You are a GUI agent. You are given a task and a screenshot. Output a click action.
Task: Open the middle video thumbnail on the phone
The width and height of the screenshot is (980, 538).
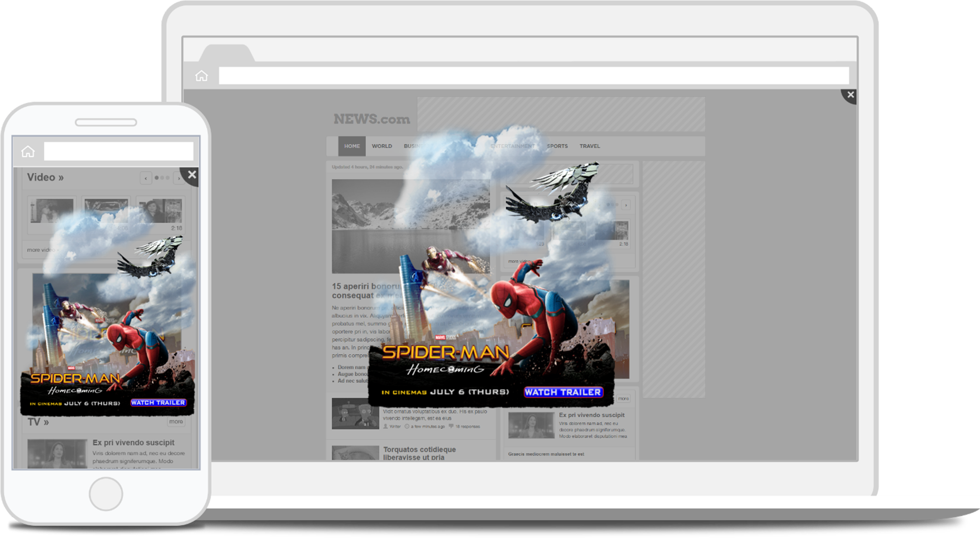106,211
